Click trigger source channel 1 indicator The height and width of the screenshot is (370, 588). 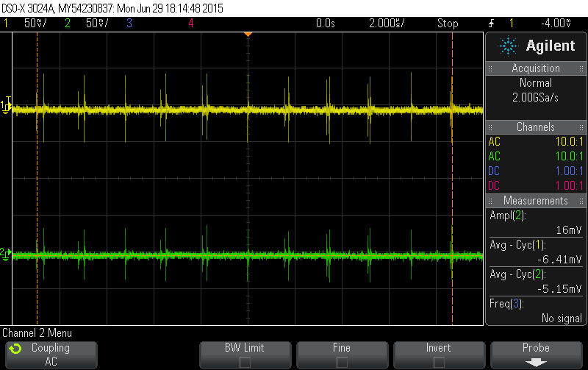coord(511,24)
